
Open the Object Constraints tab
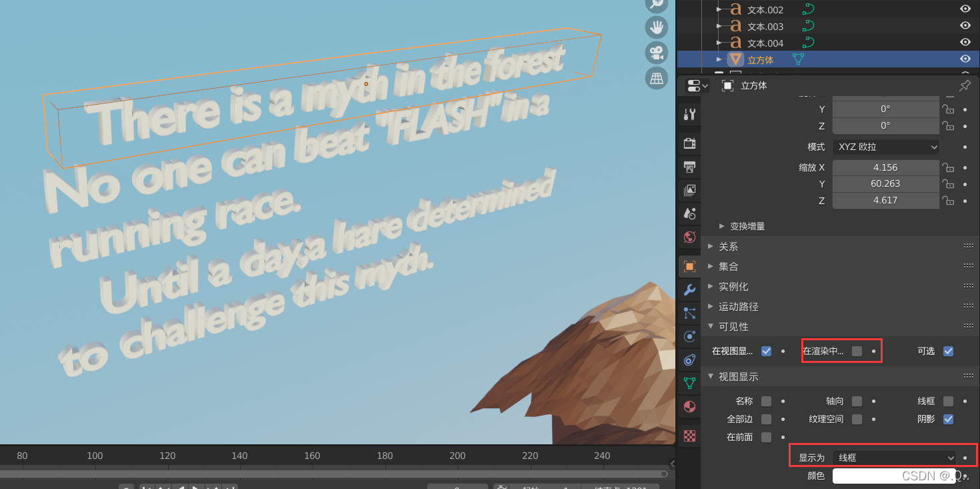pos(689,360)
